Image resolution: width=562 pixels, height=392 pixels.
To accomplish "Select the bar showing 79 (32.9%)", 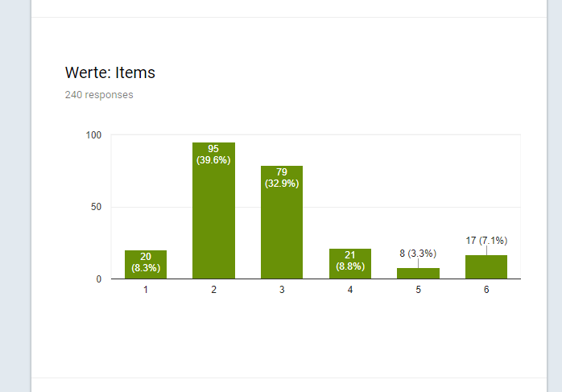I will (x=282, y=222).
